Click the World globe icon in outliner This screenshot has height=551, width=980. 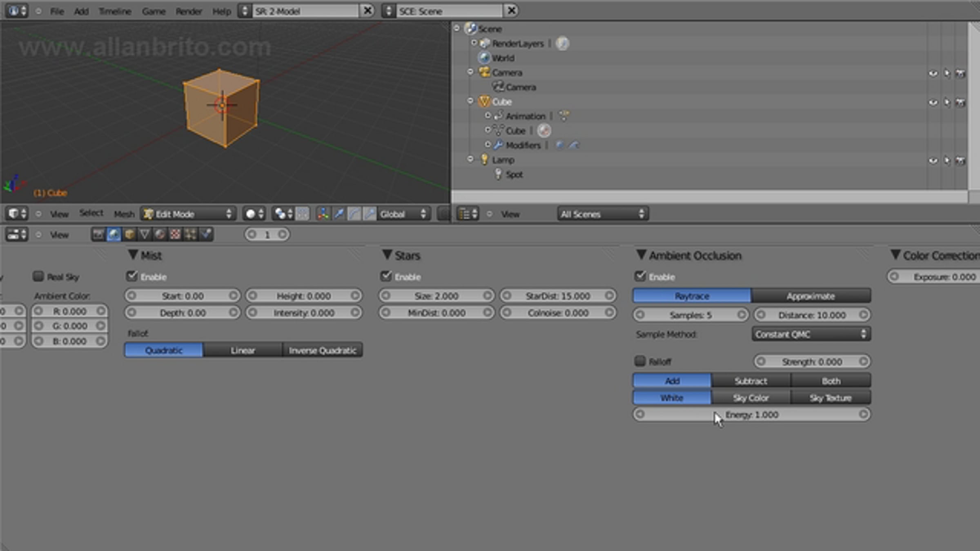(485, 58)
